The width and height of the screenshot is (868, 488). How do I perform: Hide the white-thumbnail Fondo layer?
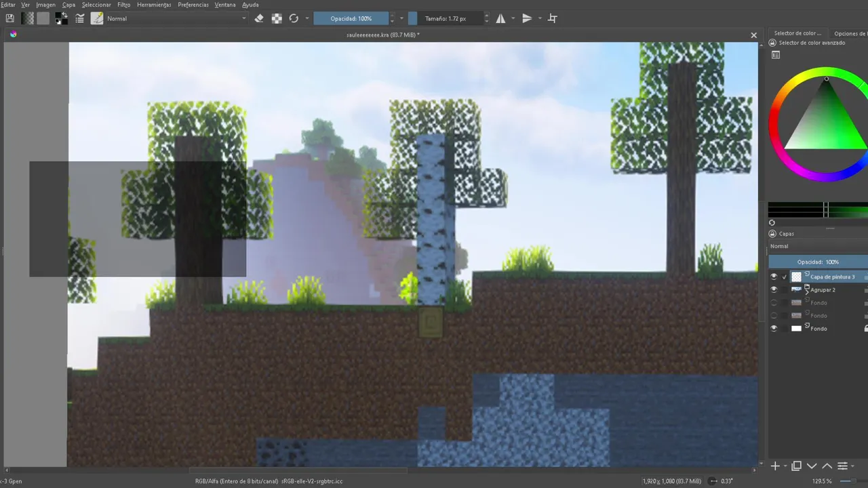coord(774,329)
